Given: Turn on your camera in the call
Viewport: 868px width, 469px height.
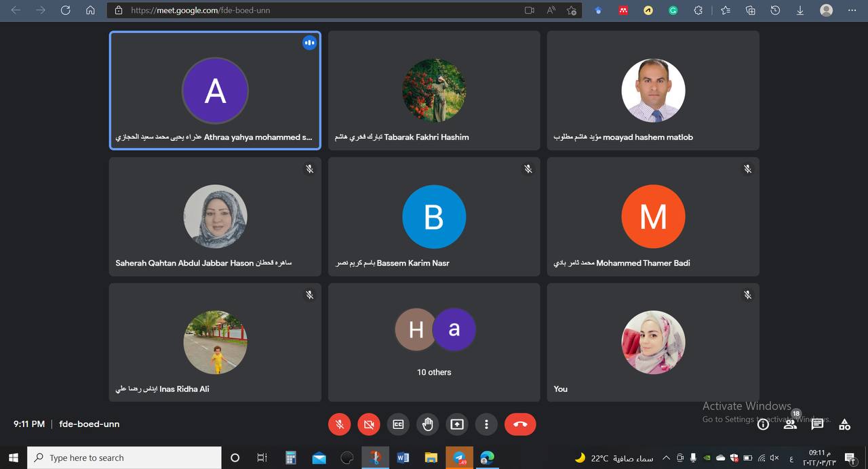Looking at the screenshot, I should (x=369, y=424).
